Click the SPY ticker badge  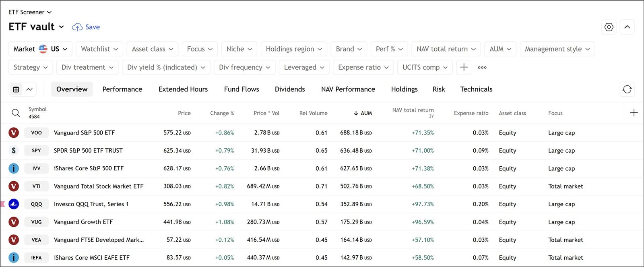pyautogui.click(x=36, y=150)
